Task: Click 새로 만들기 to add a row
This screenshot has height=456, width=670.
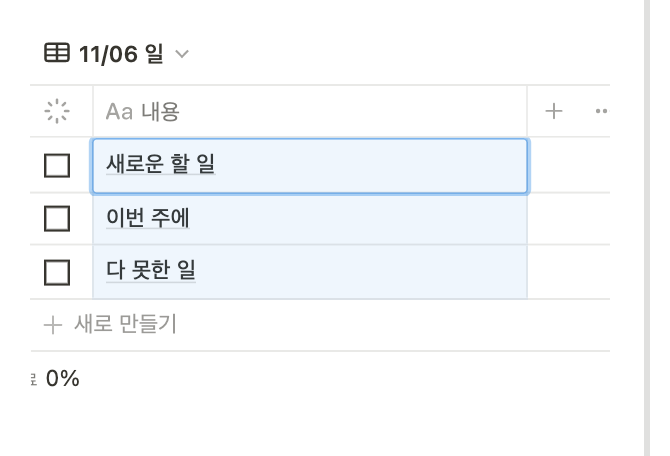Action: click(x=126, y=325)
